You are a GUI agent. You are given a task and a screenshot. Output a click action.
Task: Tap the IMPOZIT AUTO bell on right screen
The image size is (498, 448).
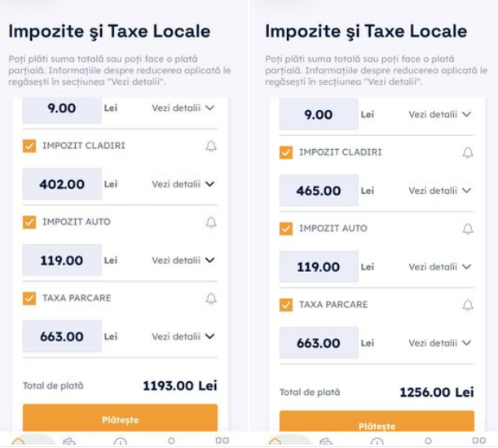click(x=468, y=229)
